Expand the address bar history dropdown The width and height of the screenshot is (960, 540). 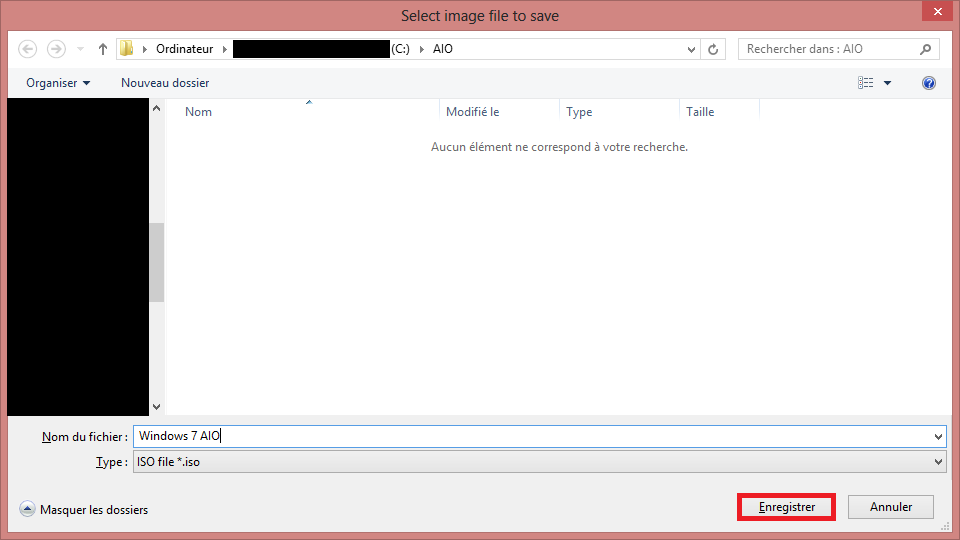(692, 49)
